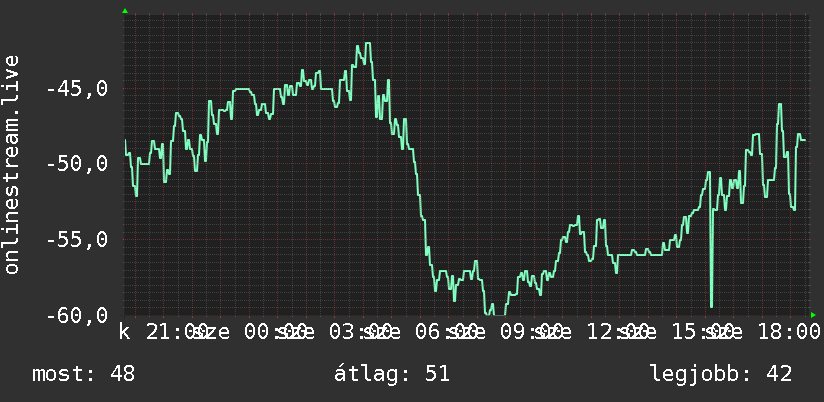Viewport: 824px width, 402px height.
Task: Click the 'most: 48' current value text
Action: click(84, 374)
